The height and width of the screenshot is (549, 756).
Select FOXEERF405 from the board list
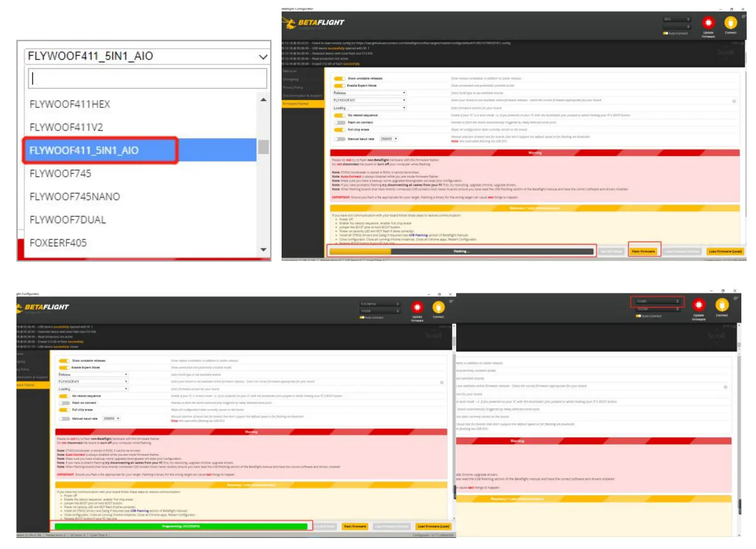point(140,243)
